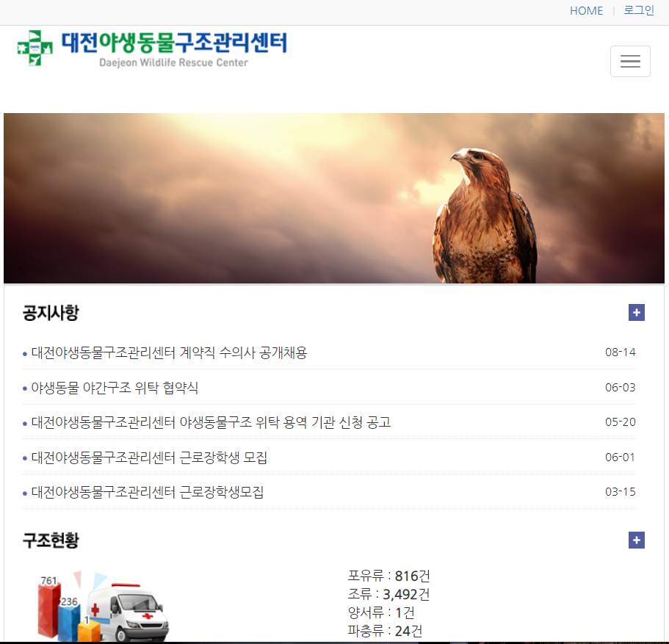Click the 조류 : 3,492건 statistic

coord(388,594)
